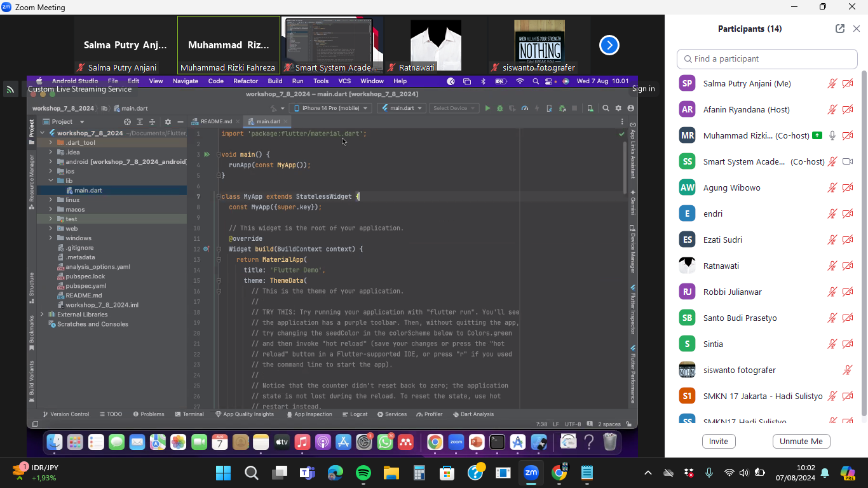This screenshot has height=488, width=868.
Task: Click muted microphone icon for Salma Putry Anjani
Action: pos(832,83)
